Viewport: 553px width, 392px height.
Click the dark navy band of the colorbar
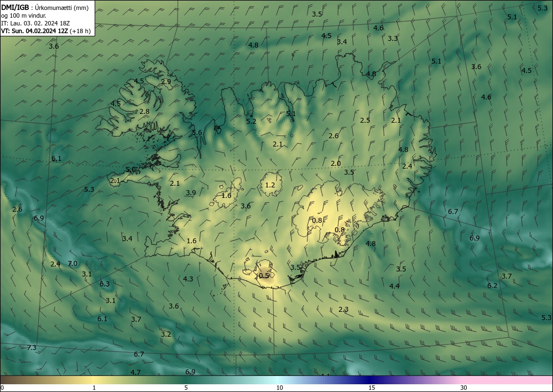371,380
